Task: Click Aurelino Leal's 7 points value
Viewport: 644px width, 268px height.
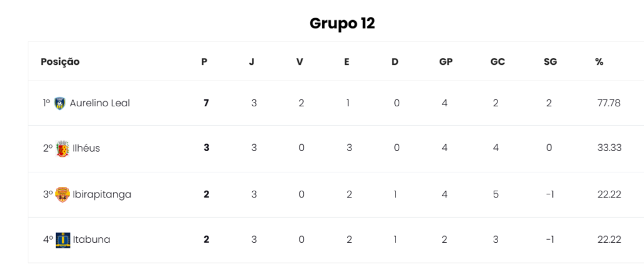Action: pos(206,103)
